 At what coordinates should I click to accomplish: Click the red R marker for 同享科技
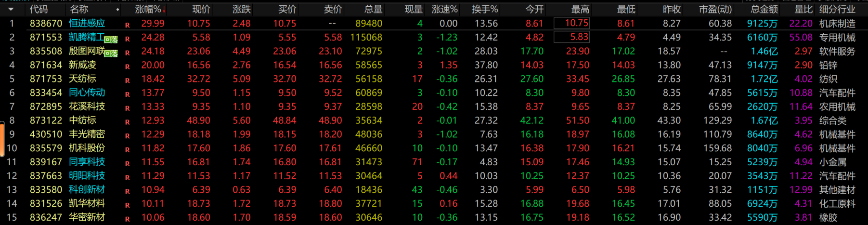(x=127, y=164)
